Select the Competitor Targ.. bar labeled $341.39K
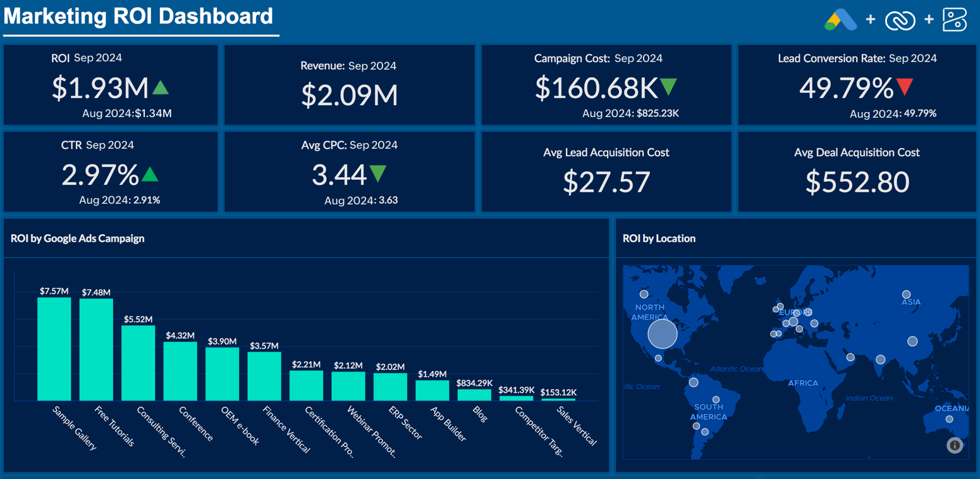Viewport: 980px width, 479px height. [x=516, y=398]
